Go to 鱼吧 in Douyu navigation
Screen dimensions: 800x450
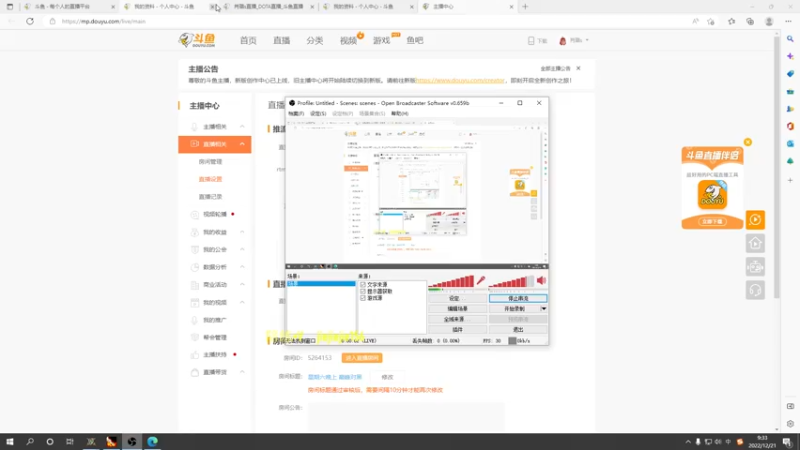(415, 40)
